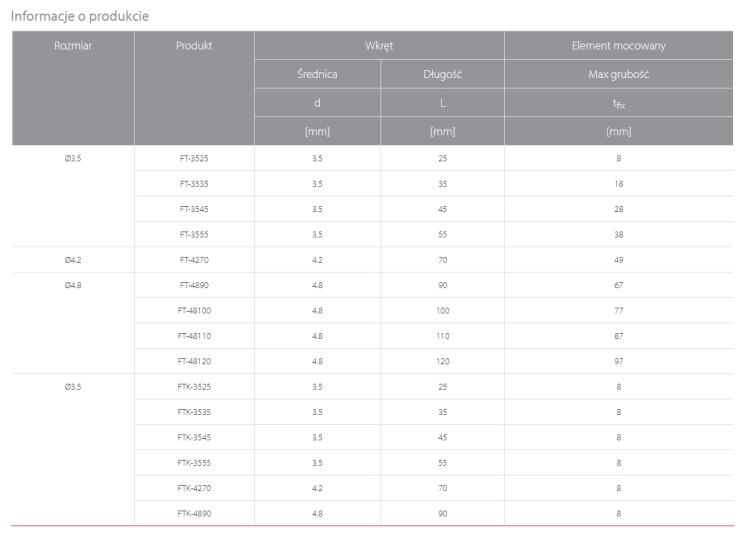Select the Średnica subheader
The height and width of the screenshot is (534, 750).
317,74
